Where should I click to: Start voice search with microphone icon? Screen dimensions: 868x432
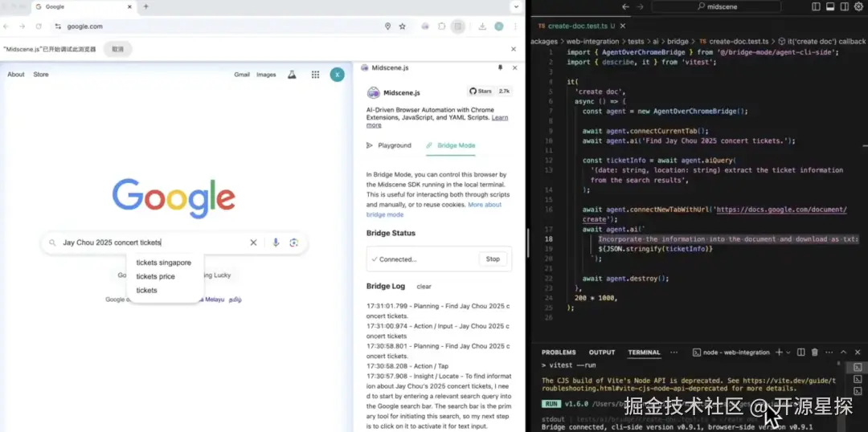pyautogui.click(x=276, y=242)
